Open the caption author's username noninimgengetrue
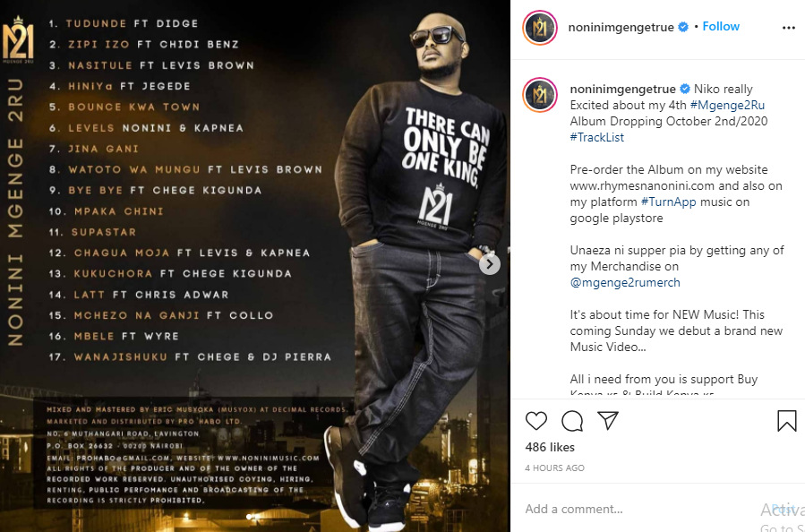Image resolution: width=805 pixels, height=532 pixels. [x=622, y=90]
